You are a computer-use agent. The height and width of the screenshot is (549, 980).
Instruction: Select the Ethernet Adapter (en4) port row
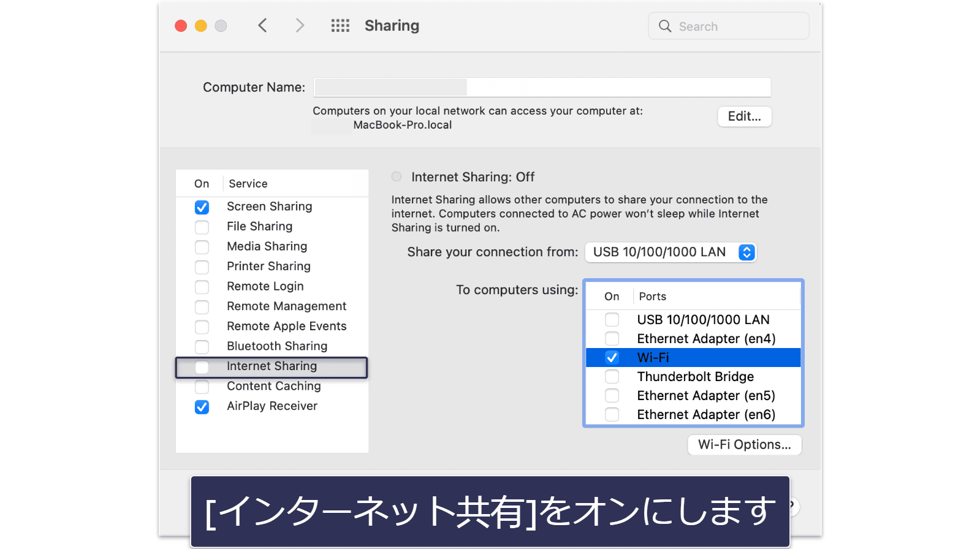[693, 339]
